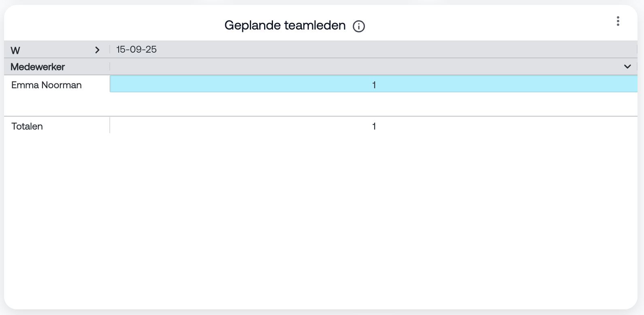Open the three-dot options menu
This screenshot has width=644, height=315.
pyautogui.click(x=618, y=21)
